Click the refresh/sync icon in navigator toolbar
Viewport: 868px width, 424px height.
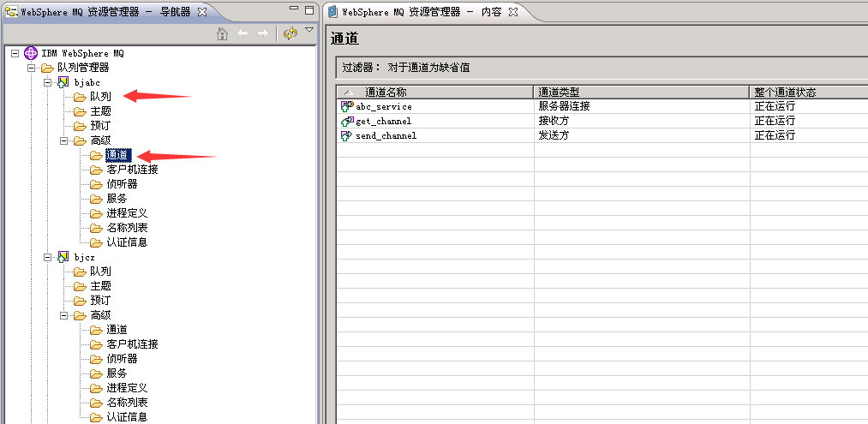[290, 33]
